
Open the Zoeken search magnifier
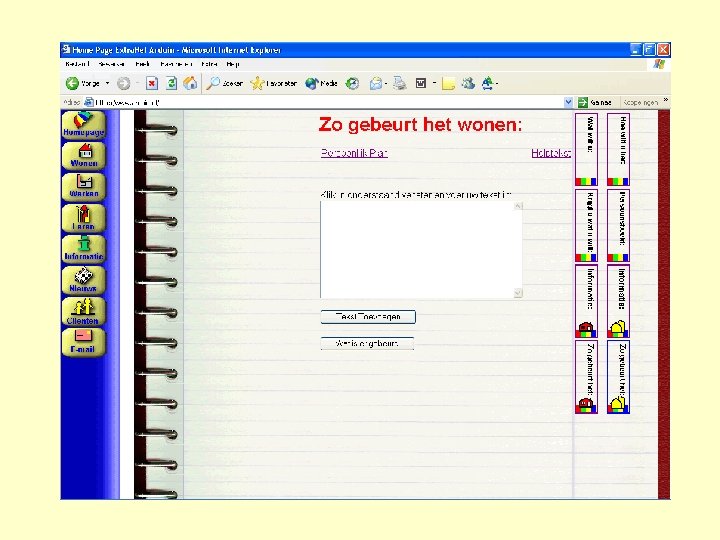(x=225, y=83)
